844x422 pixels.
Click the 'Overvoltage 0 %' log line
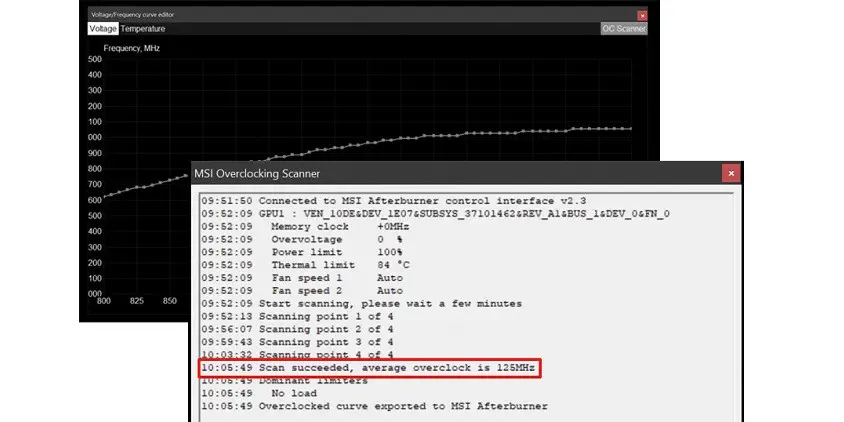click(302, 240)
